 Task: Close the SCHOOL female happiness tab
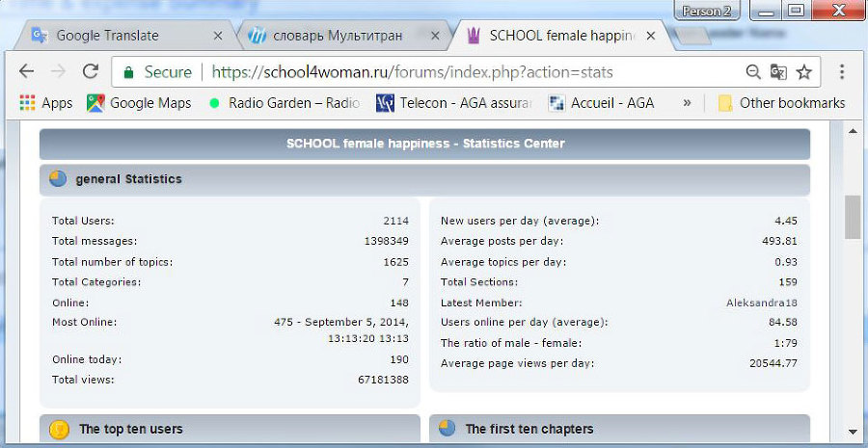tap(651, 36)
